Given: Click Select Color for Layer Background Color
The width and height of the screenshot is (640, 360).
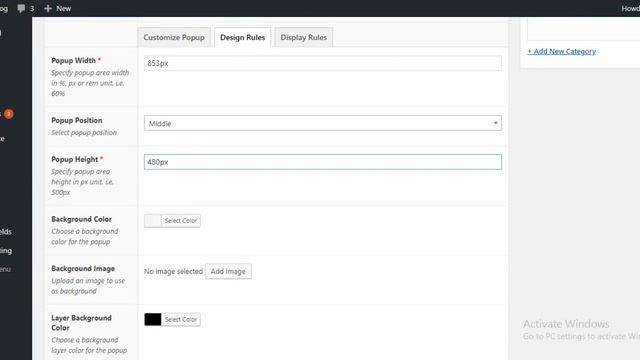Looking at the screenshot, I should (x=181, y=319).
